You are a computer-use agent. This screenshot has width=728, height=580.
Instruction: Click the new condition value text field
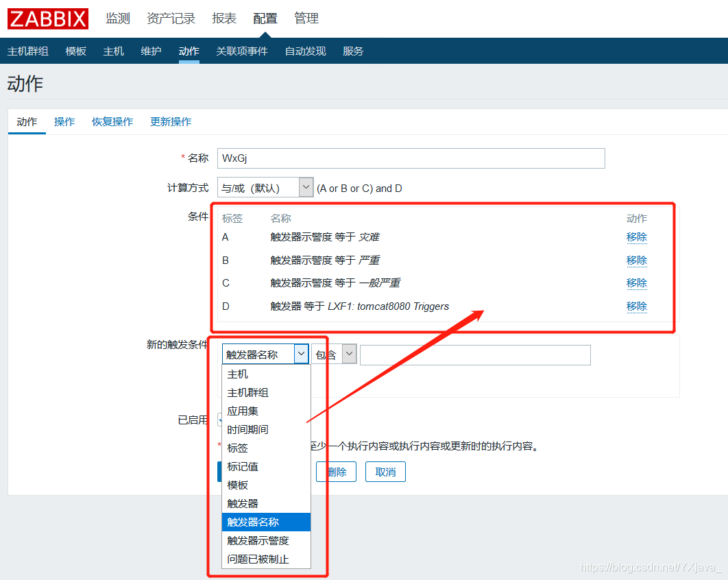(x=475, y=355)
